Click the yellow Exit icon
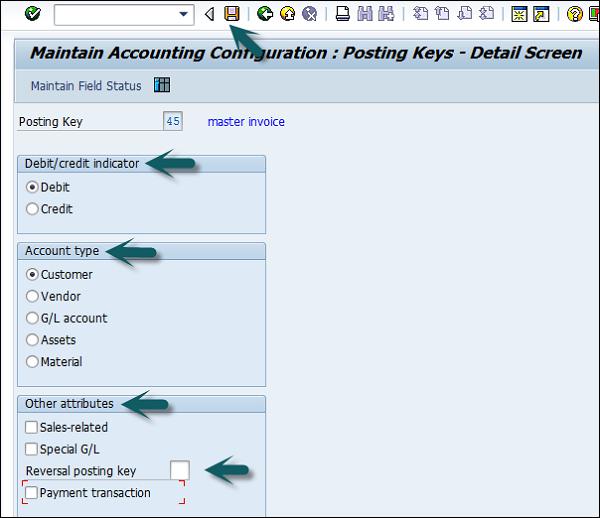 click(287, 14)
